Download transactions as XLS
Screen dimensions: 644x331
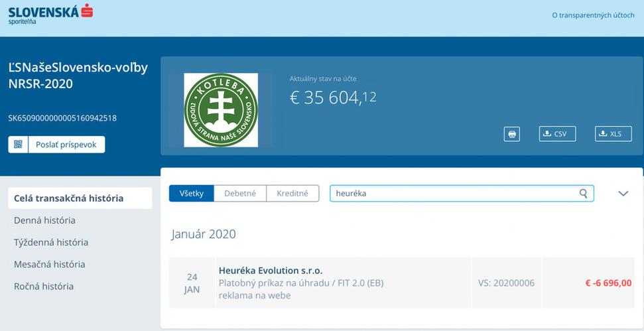(x=613, y=134)
